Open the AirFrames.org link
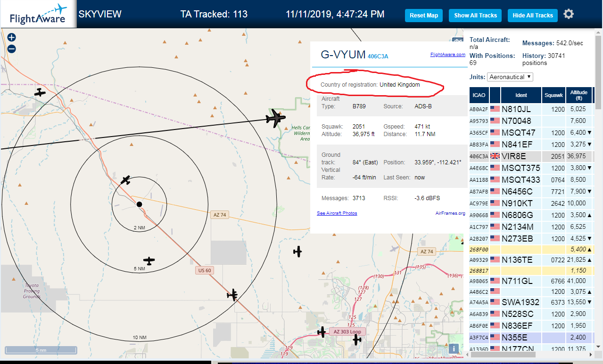 coord(450,213)
